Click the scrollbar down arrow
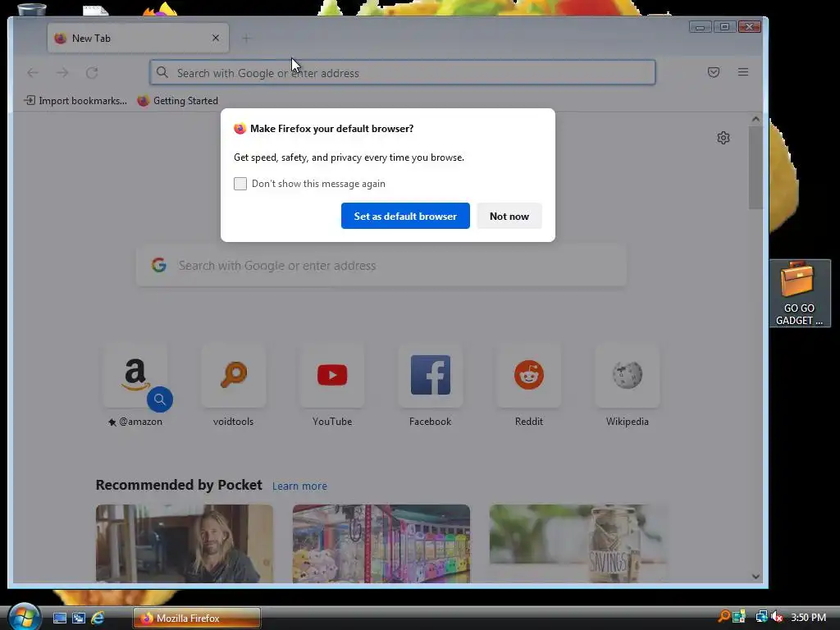This screenshot has height=630, width=840. pyautogui.click(x=756, y=577)
